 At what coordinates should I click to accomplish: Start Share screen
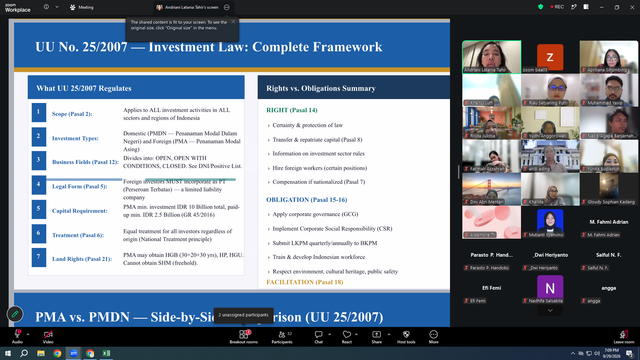(x=376, y=337)
